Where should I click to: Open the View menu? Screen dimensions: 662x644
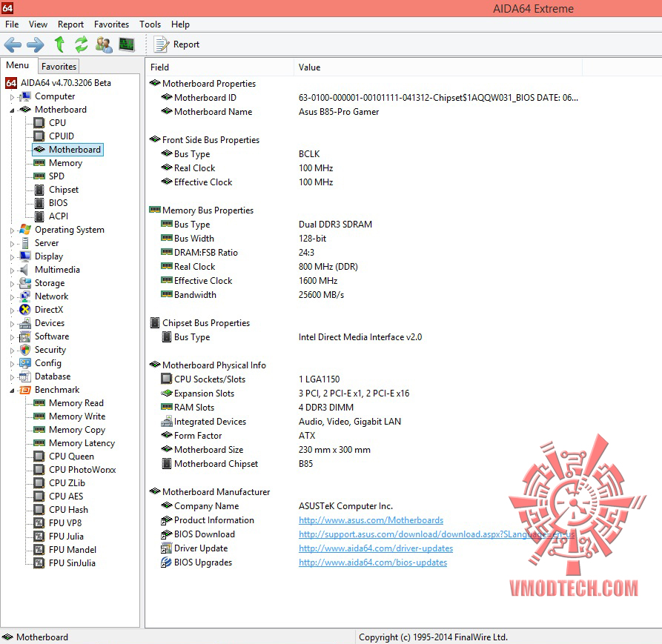coord(38,24)
